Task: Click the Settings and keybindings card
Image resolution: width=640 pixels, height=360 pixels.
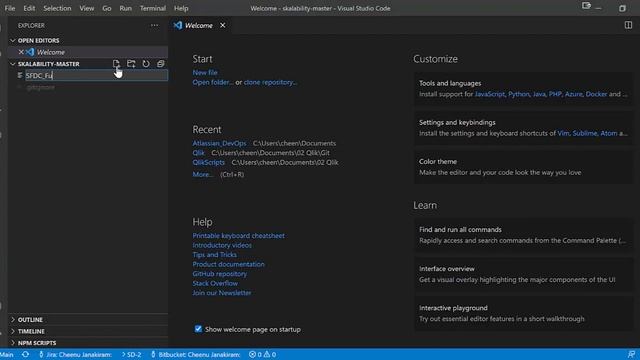Action: [x=523, y=128]
